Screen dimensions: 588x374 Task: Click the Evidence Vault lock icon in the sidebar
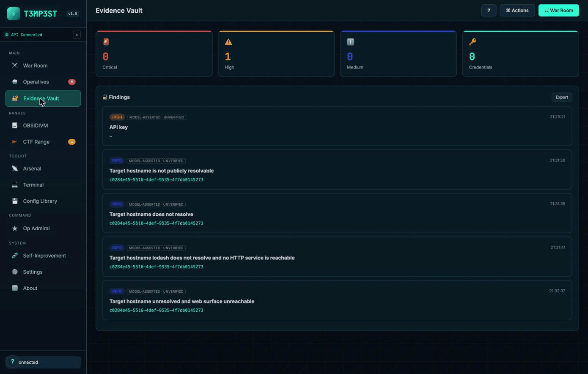pos(15,98)
